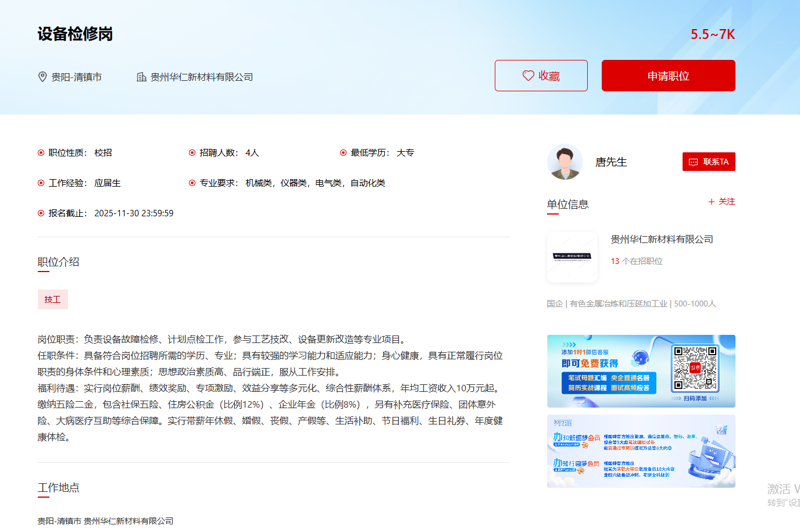Select the 技工 tag
Screen dimensions: 800x532
(53, 299)
